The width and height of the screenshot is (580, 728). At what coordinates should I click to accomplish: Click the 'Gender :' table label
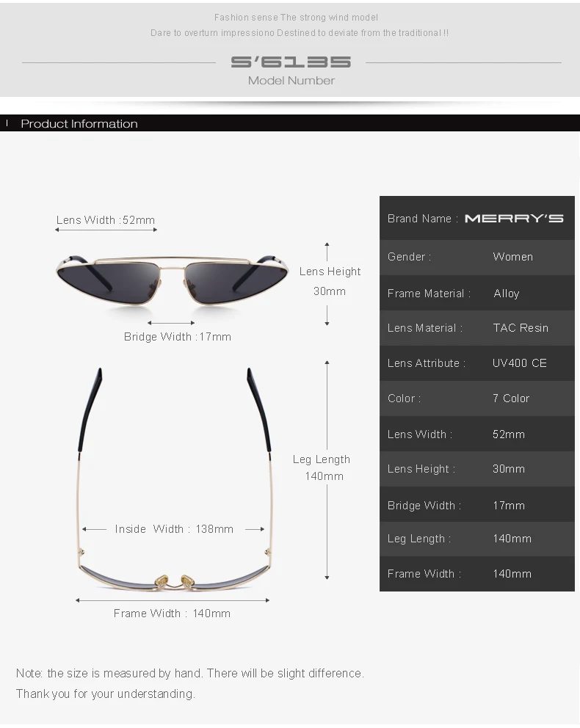[x=409, y=257]
